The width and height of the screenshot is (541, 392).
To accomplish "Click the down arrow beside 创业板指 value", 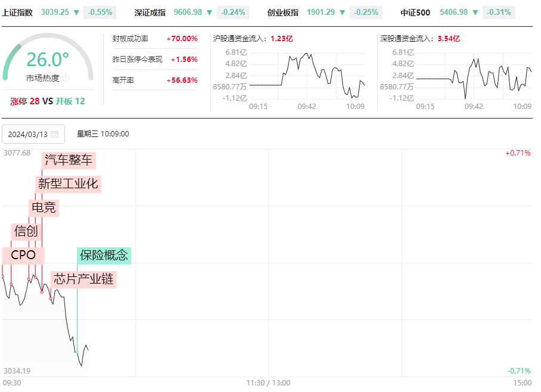I will pos(342,13).
